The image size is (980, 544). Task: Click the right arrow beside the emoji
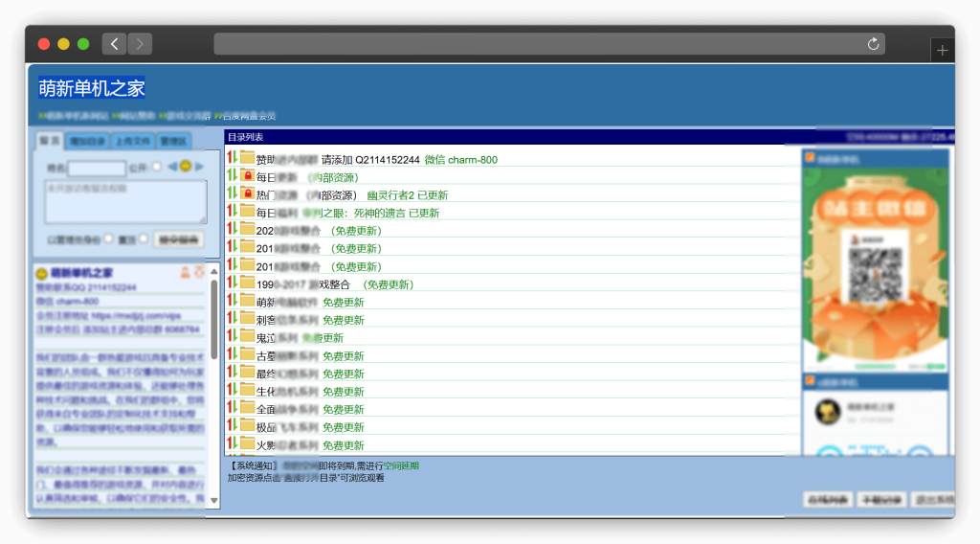tap(199, 167)
